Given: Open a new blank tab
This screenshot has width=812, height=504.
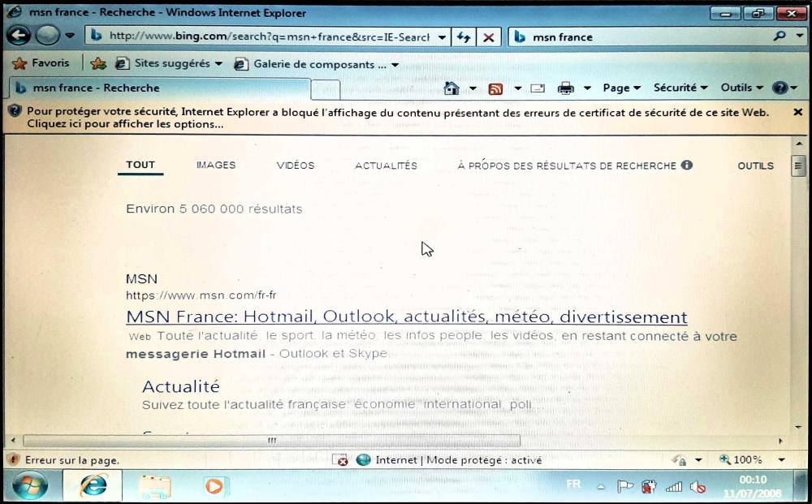Looking at the screenshot, I should pos(326,89).
